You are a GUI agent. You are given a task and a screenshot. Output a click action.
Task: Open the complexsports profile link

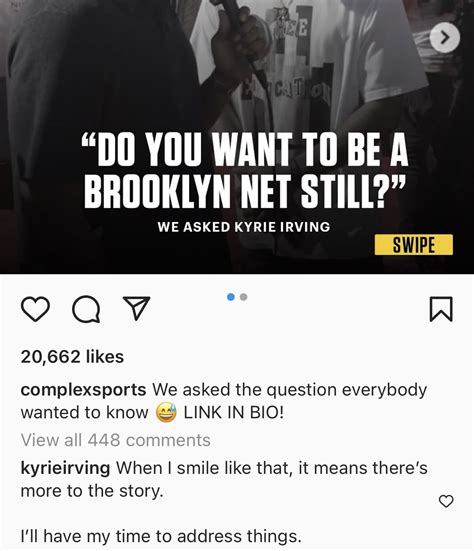(x=83, y=390)
